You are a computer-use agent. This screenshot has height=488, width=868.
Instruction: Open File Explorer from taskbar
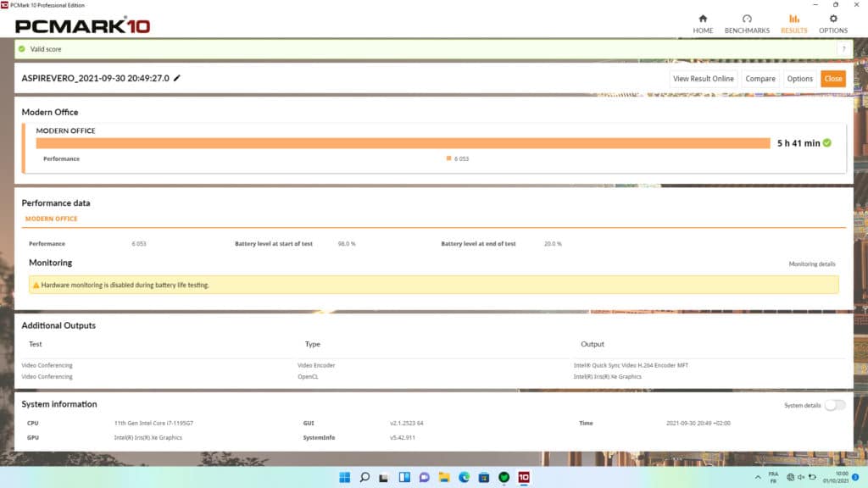tap(444, 477)
